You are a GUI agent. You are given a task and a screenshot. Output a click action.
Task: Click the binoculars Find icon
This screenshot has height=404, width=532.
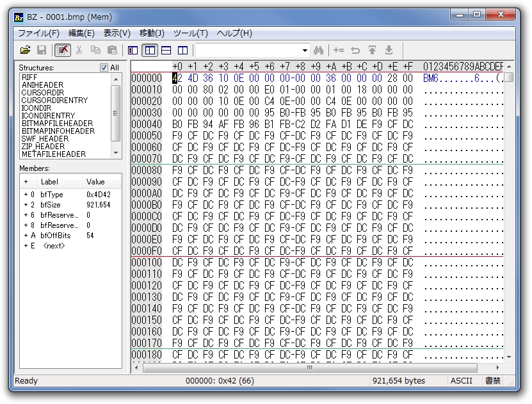point(319,50)
